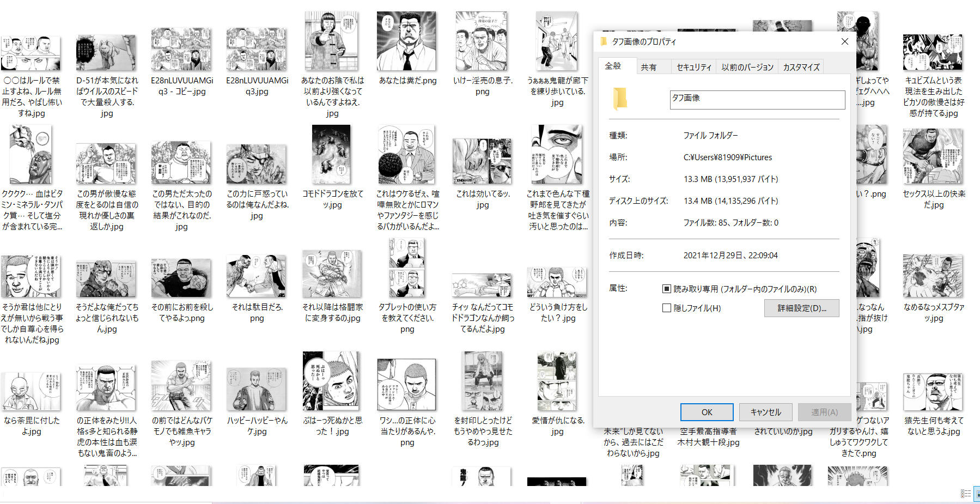Switch Explorer to details view icon
Screen dimensions: 980x504
click(965, 494)
